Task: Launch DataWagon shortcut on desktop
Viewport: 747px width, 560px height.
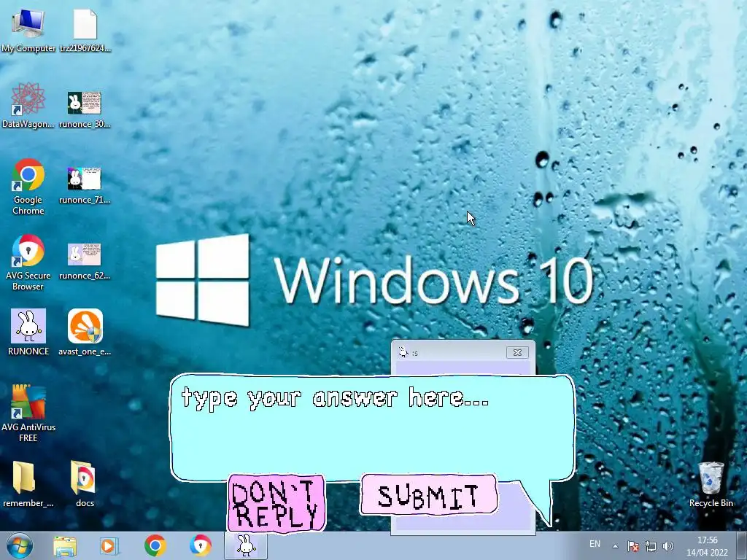Action: pyautogui.click(x=28, y=105)
